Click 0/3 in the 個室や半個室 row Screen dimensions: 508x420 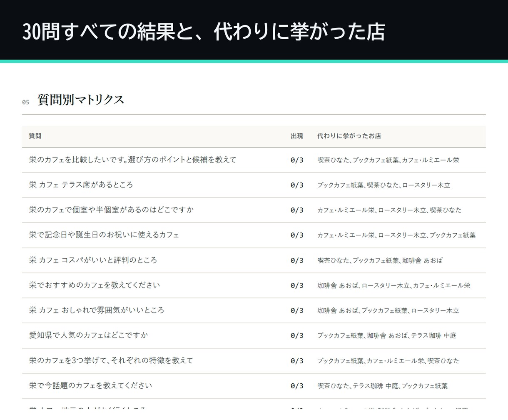[297, 210]
